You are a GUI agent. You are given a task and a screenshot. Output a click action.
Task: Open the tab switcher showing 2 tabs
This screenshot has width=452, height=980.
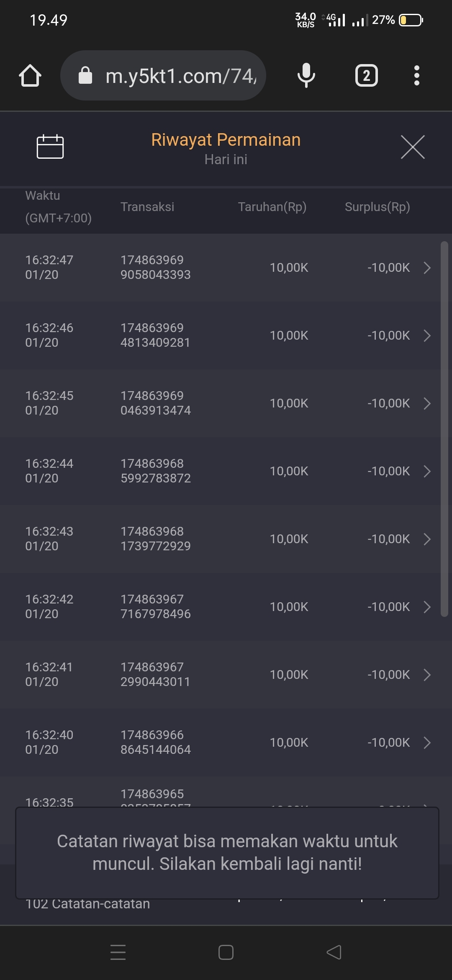367,76
